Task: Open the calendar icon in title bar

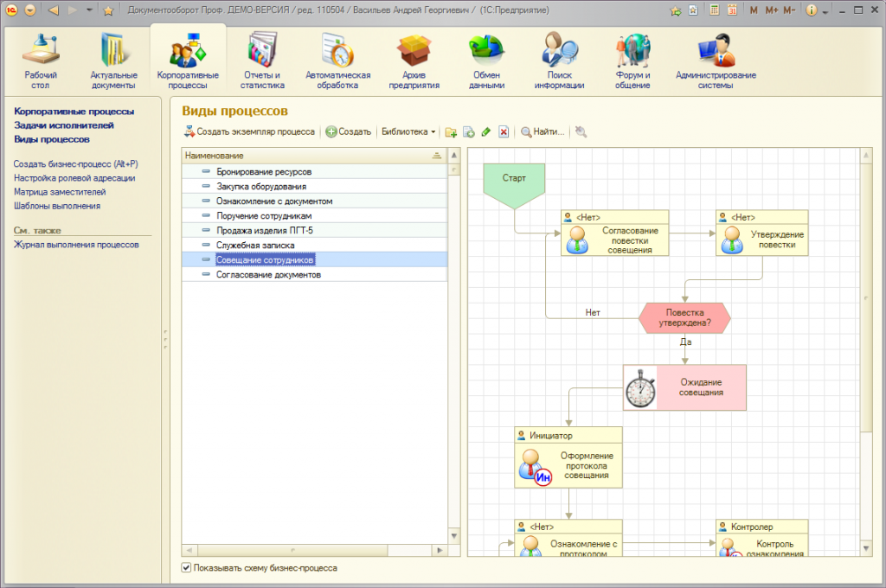Action: [732, 10]
